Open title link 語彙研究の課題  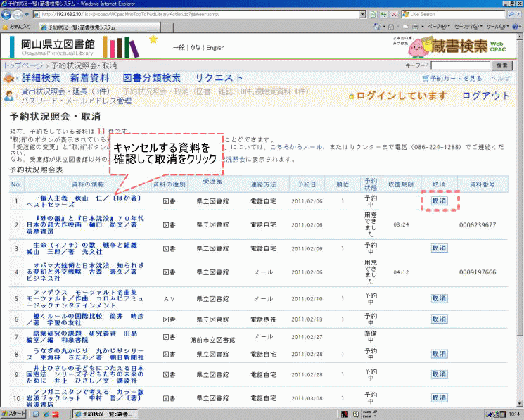(82, 336)
